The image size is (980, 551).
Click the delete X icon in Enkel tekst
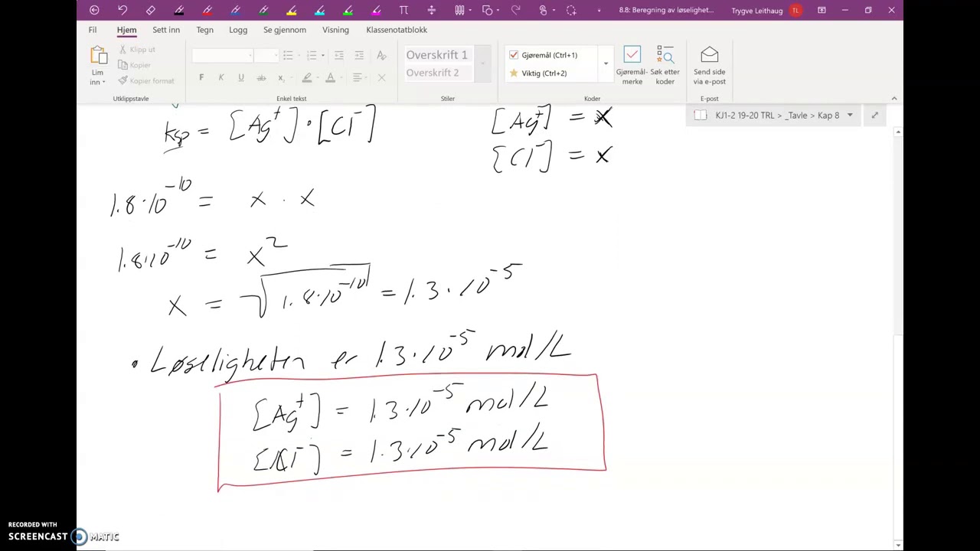[x=381, y=77]
